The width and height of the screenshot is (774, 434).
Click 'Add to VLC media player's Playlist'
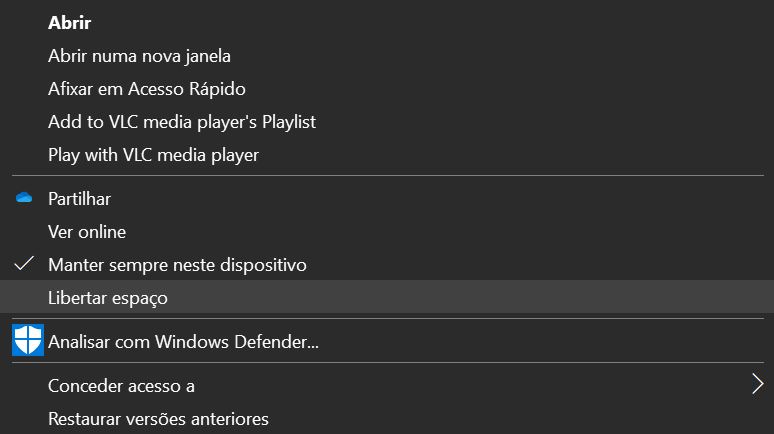[181, 122]
